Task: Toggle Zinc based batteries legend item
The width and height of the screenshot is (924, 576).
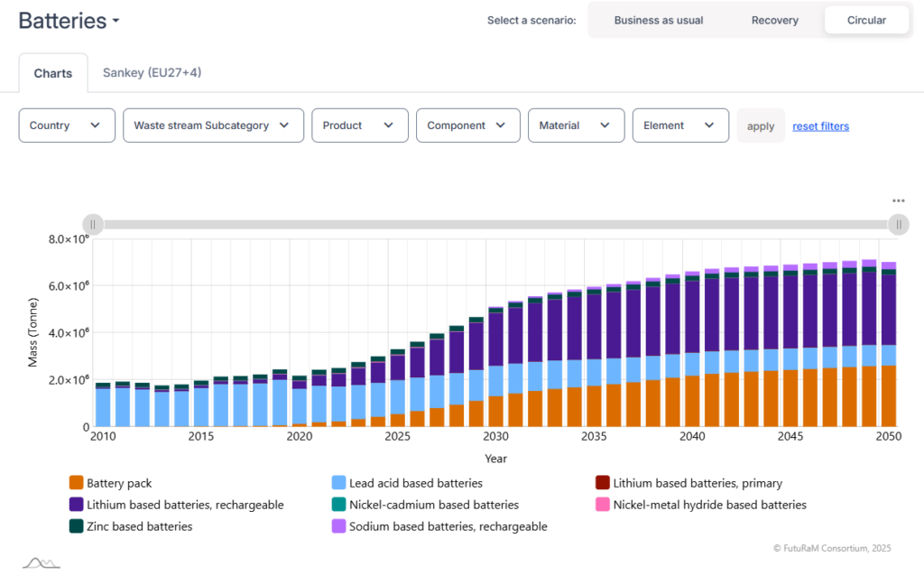Action: click(x=131, y=526)
